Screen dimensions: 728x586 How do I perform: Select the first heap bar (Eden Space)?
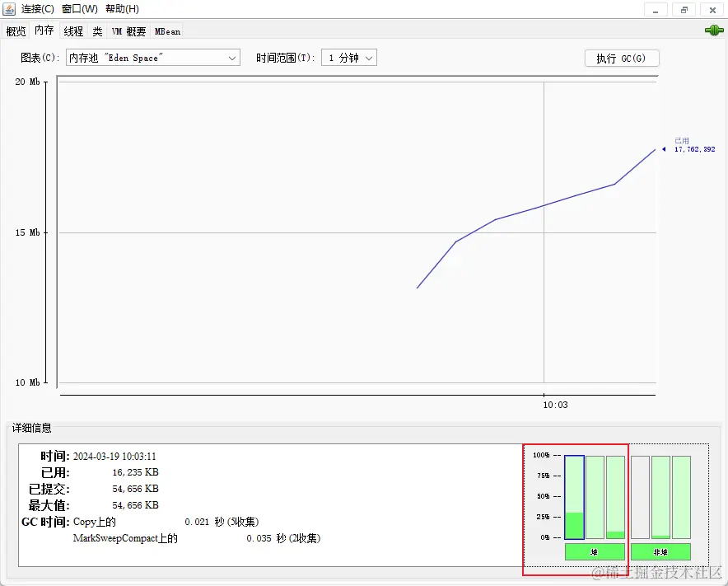574,497
